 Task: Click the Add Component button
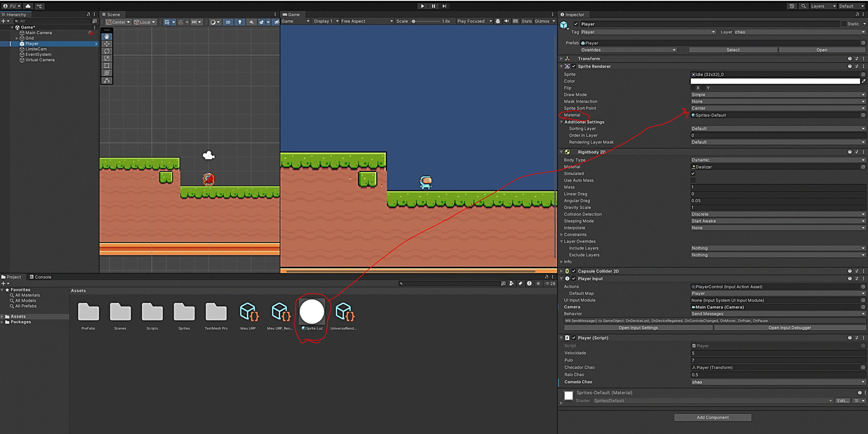712,417
